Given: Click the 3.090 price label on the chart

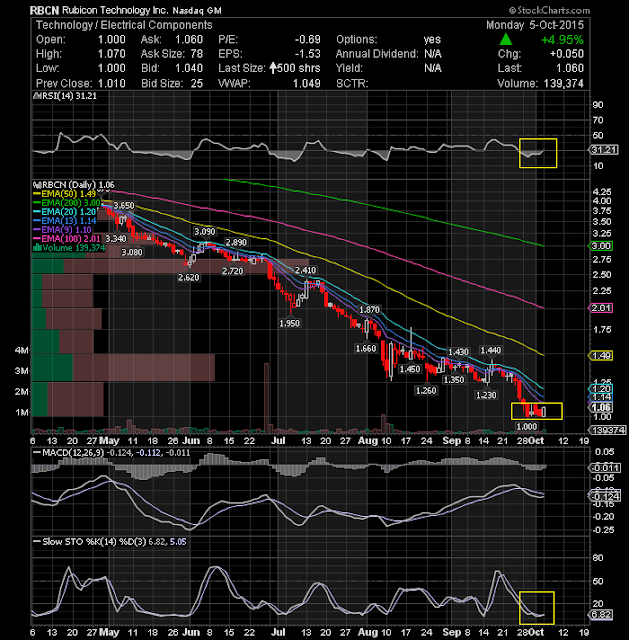Looking at the screenshot, I should click(204, 232).
